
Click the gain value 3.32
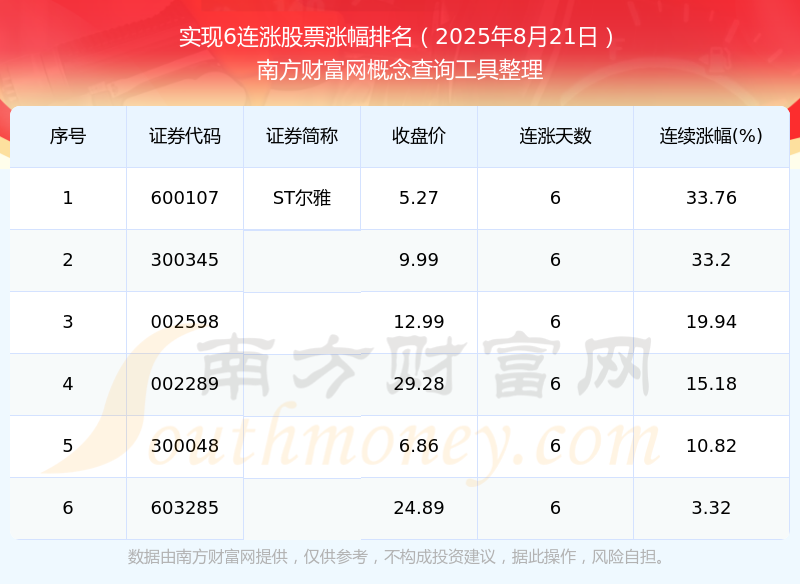pyautogui.click(x=711, y=507)
